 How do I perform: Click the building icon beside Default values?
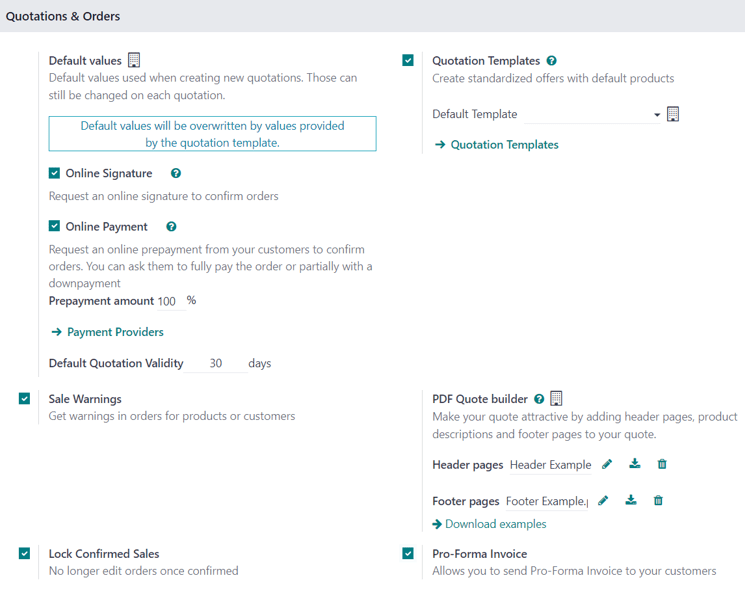(x=134, y=61)
